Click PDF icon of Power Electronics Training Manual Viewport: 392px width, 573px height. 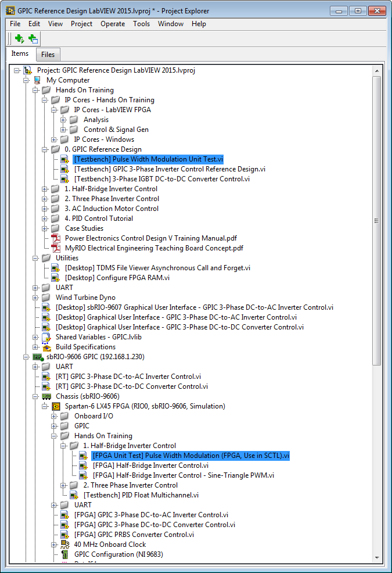click(x=56, y=238)
